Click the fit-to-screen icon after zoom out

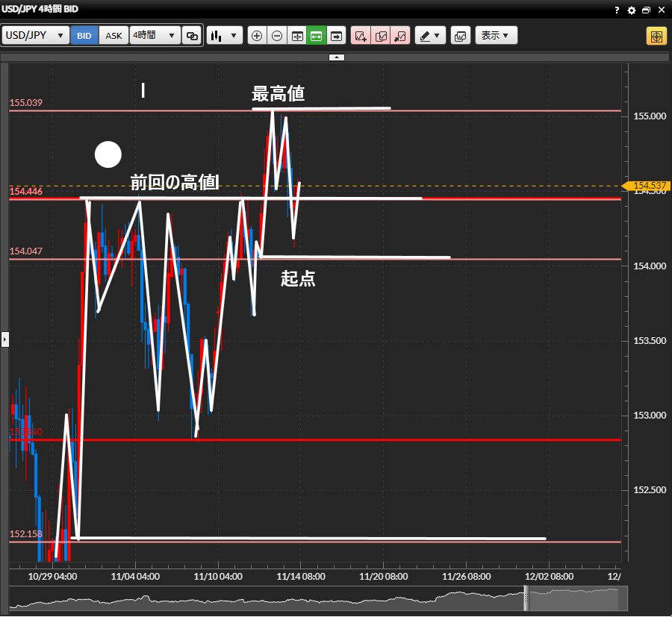pyautogui.click(x=297, y=36)
